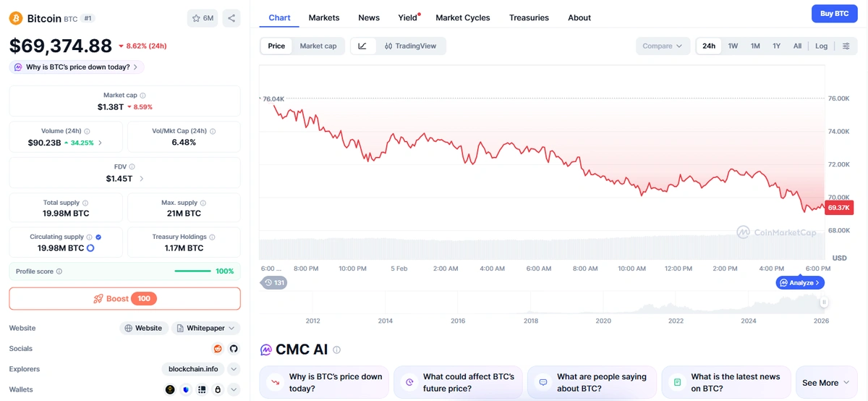The width and height of the screenshot is (868, 401).
Task: Switch chart to Market cap view
Action: 318,46
